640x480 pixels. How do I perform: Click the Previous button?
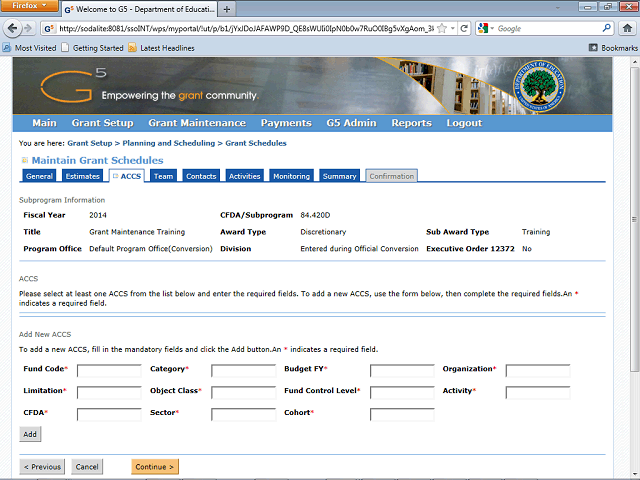pos(42,467)
